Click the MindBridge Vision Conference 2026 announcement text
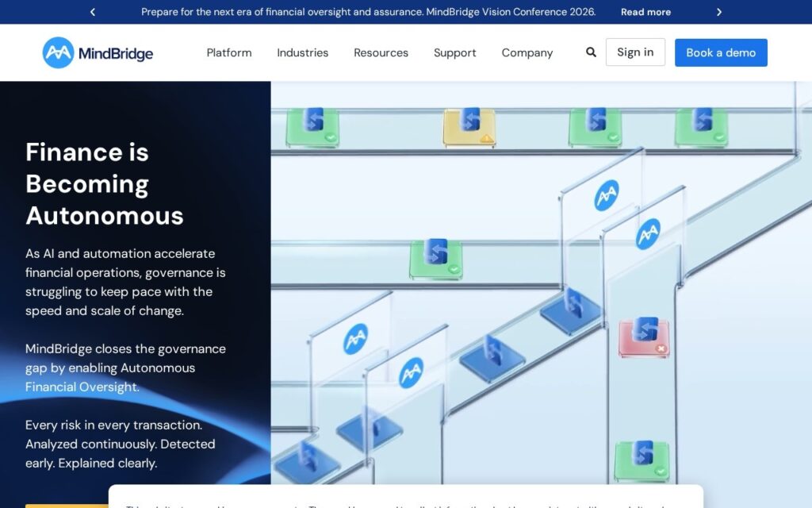812x508 pixels. pos(368,12)
